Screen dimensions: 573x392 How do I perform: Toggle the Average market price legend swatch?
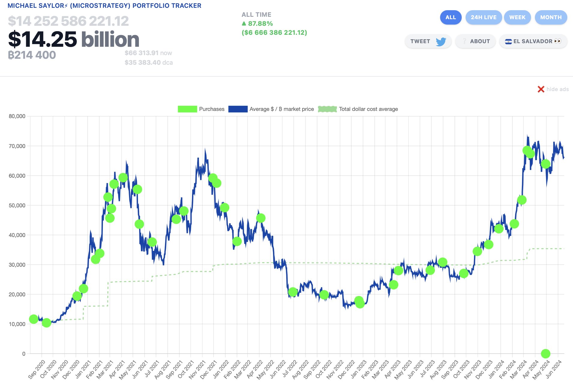238,109
